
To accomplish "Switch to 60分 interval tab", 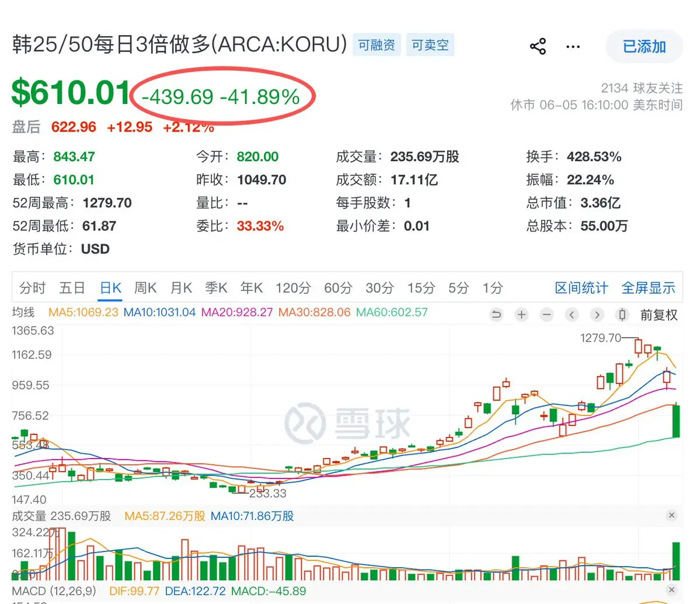I will click(338, 288).
